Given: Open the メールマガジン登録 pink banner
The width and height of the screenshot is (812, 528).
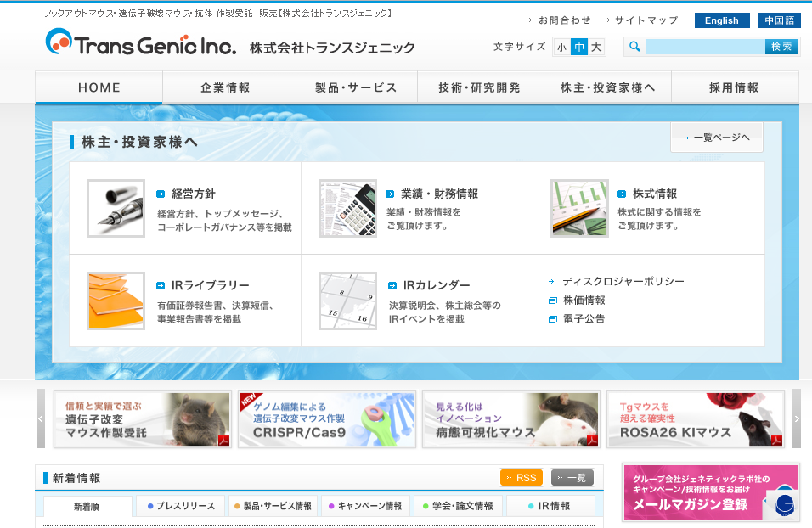Looking at the screenshot, I should click(x=710, y=492).
